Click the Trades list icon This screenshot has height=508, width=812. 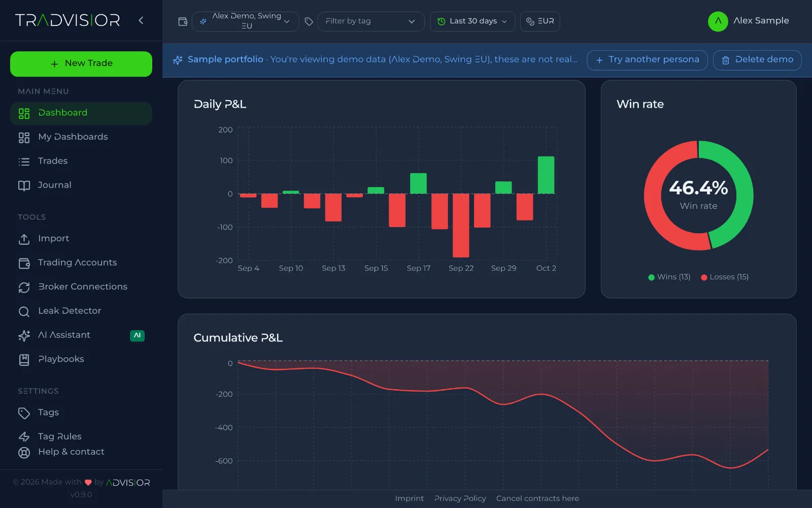click(x=24, y=162)
